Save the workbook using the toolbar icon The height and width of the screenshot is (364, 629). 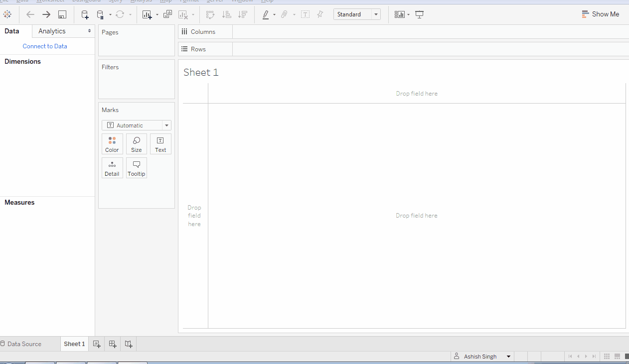(62, 14)
